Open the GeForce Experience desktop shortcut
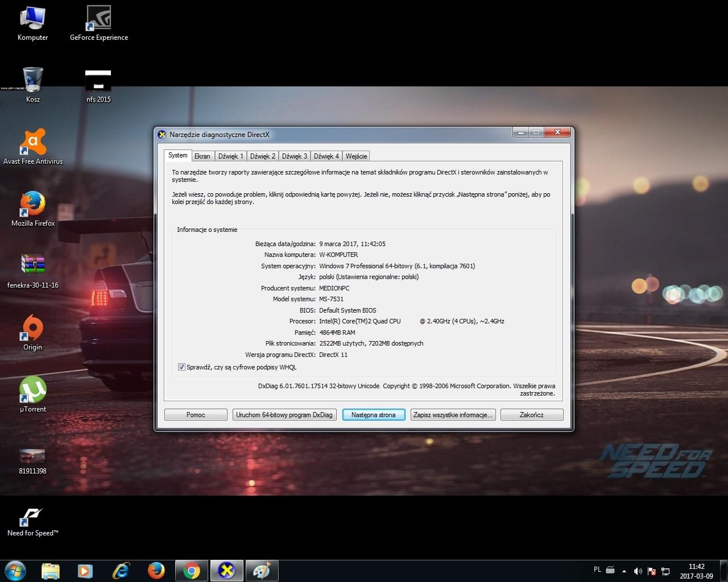Screen dimensions: 728x582 click(98, 19)
